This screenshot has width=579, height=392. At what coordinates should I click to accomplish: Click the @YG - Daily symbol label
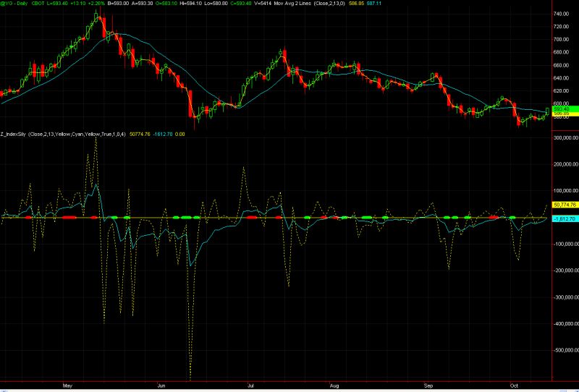coord(14,4)
